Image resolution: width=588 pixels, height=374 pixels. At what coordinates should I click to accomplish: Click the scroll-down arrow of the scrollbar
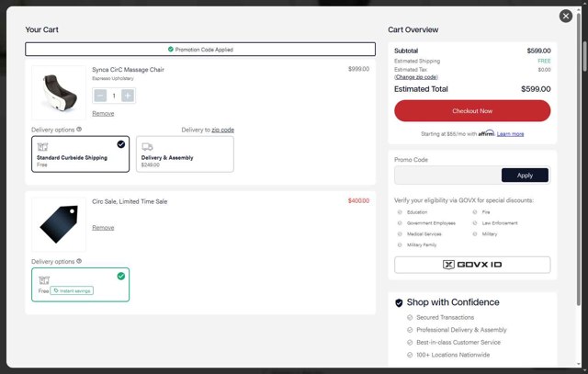[580, 364]
